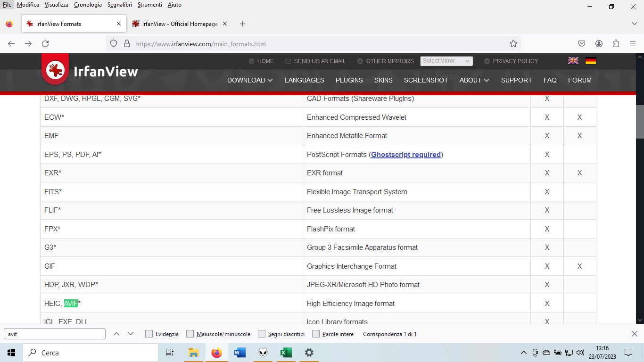Click the URL address bar

click(x=314, y=43)
